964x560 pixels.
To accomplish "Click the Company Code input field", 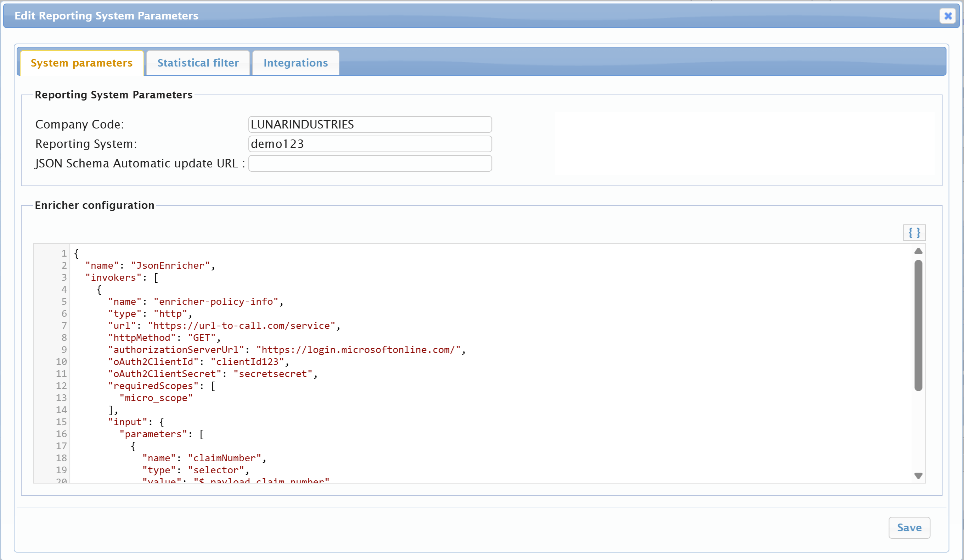I will point(370,125).
